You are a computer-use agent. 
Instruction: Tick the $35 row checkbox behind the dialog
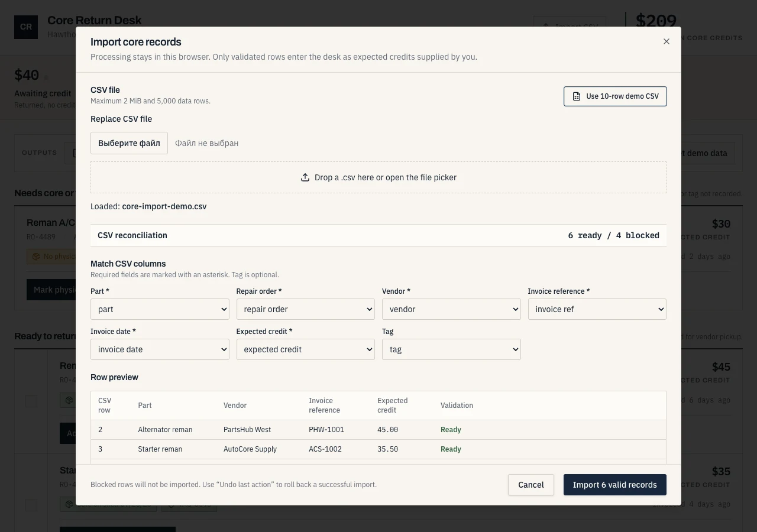31,505
